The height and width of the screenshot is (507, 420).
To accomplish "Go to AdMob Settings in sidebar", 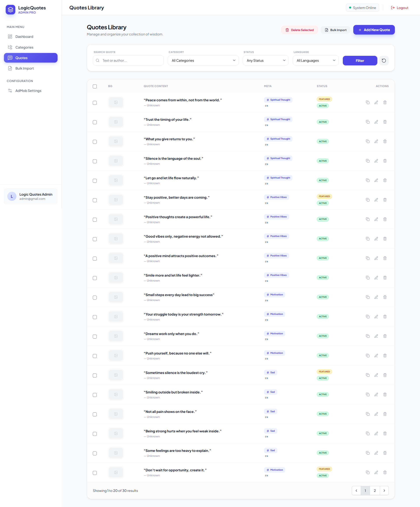I will [28, 91].
